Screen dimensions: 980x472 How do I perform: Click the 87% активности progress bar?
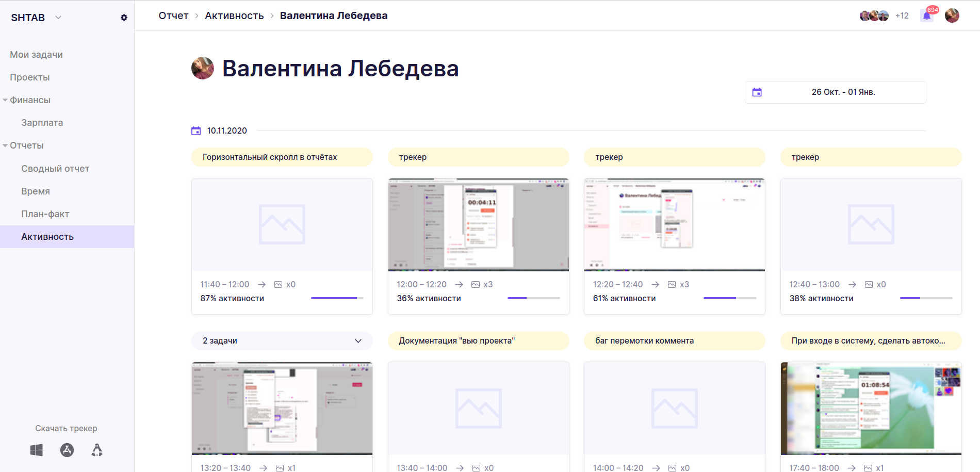point(337,298)
